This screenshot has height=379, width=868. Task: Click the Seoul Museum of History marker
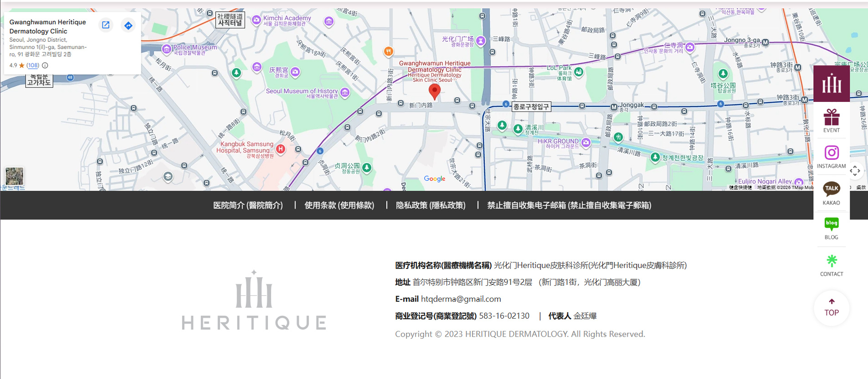pyautogui.click(x=345, y=93)
